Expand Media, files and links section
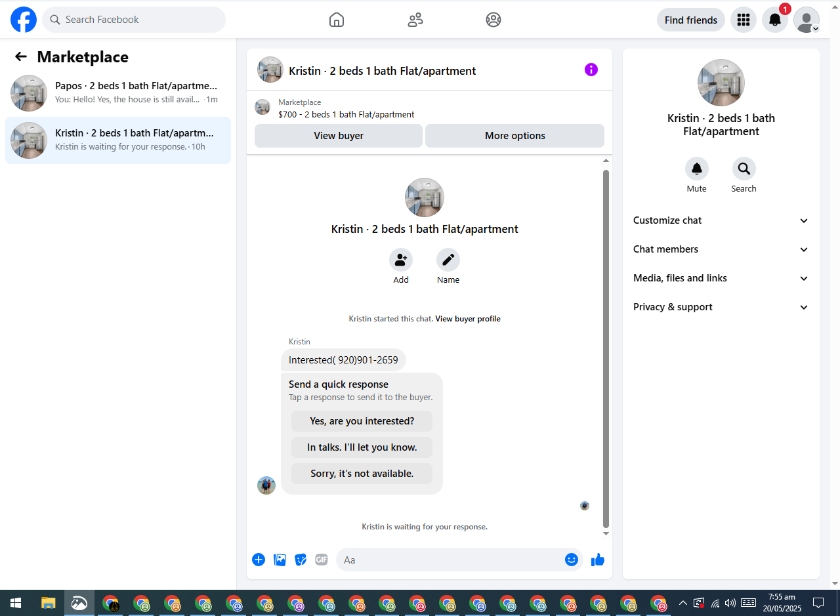 721,278
